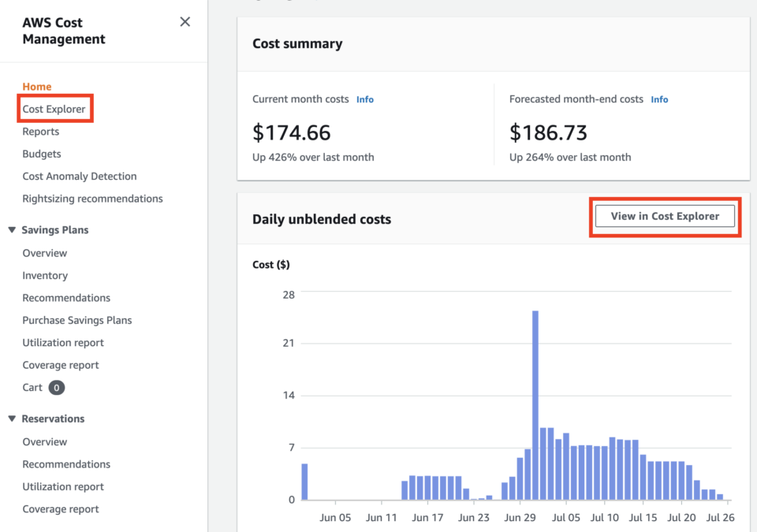
Task: Select the tall Jun 29 cost bar
Action: 535,402
